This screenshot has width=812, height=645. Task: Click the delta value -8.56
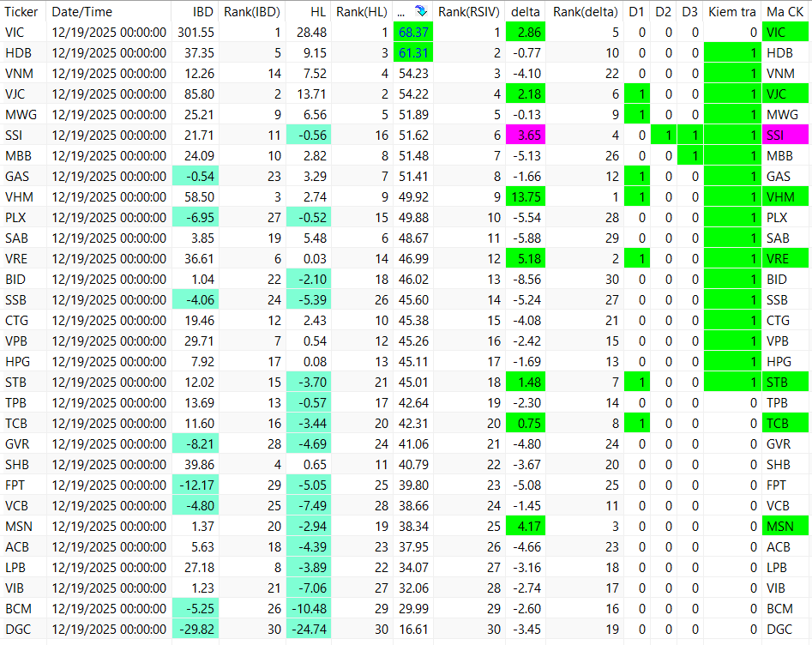526,280
